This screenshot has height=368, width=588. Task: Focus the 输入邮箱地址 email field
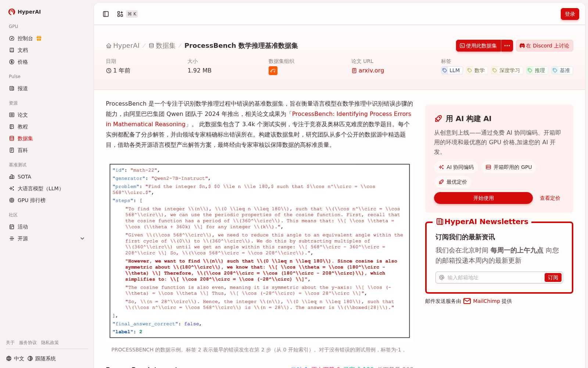[495, 277]
